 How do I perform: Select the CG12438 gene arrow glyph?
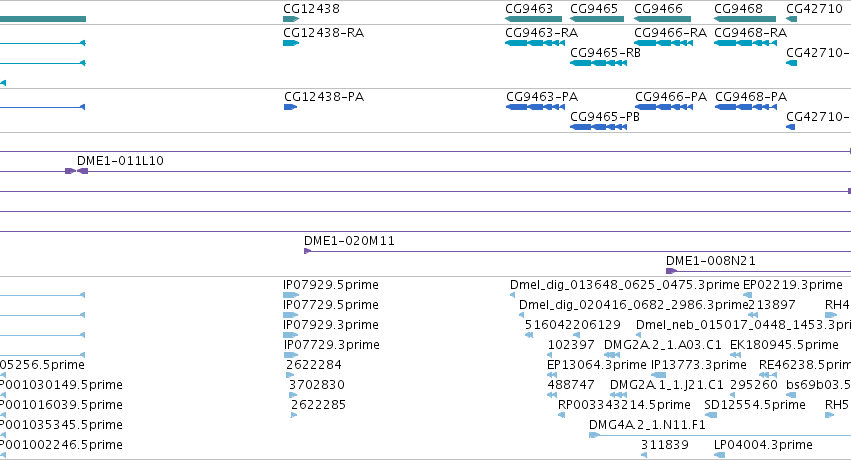[x=291, y=19]
